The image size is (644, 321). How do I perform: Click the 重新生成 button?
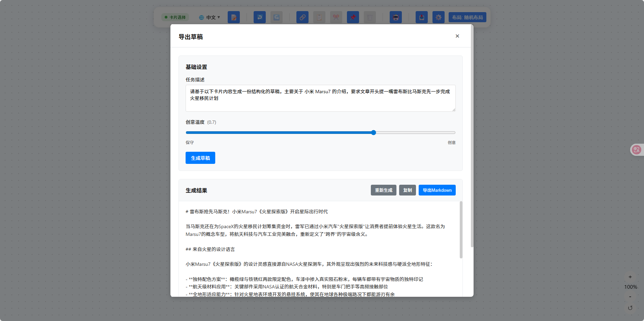(384, 190)
